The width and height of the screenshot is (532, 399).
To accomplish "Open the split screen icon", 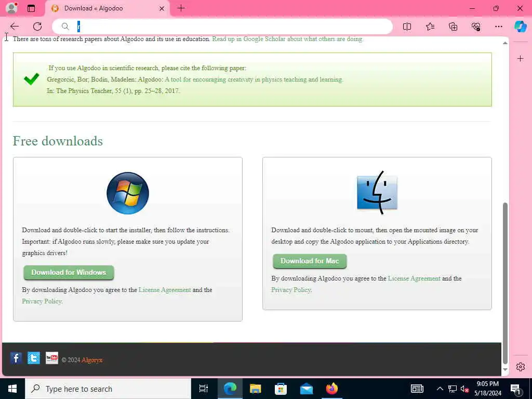I will 407,26.
